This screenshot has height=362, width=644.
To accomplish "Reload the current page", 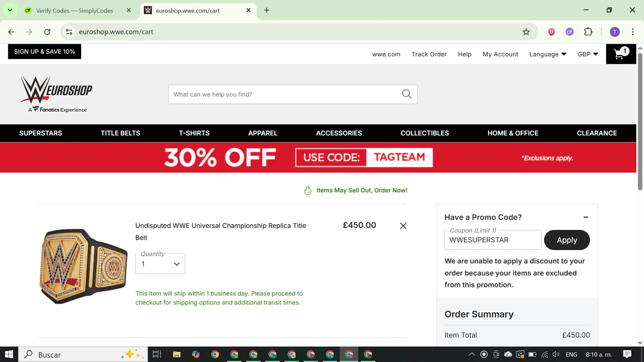I will tap(47, 32).
